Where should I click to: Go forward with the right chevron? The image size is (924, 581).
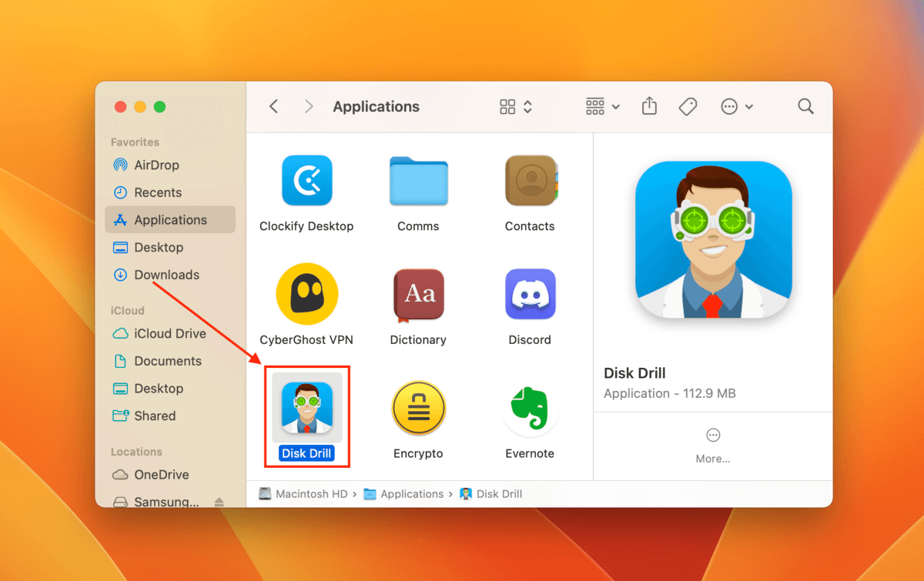coord(309,107)
